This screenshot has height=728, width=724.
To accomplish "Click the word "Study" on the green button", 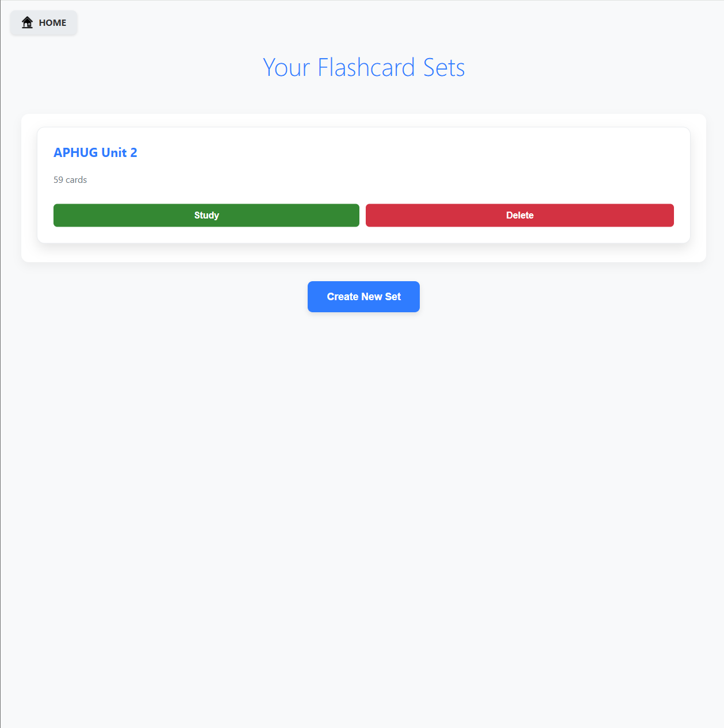I will (x=206, y=215).
